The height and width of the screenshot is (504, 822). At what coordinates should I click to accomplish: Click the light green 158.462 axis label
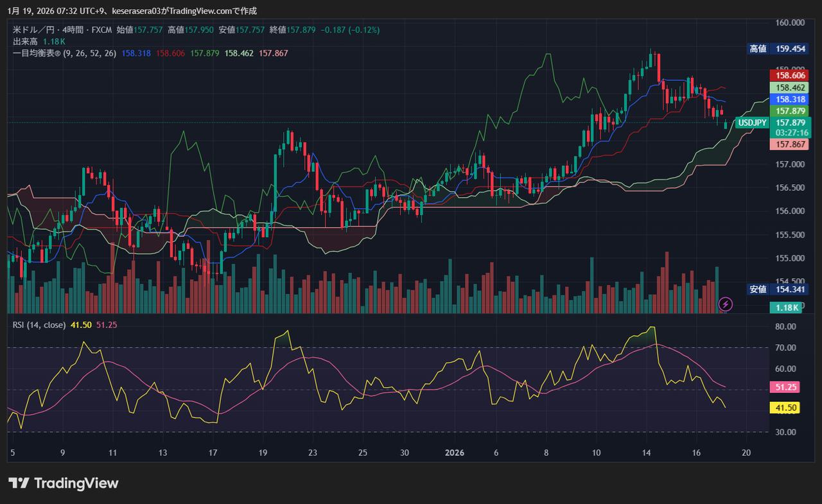point(788,88)
